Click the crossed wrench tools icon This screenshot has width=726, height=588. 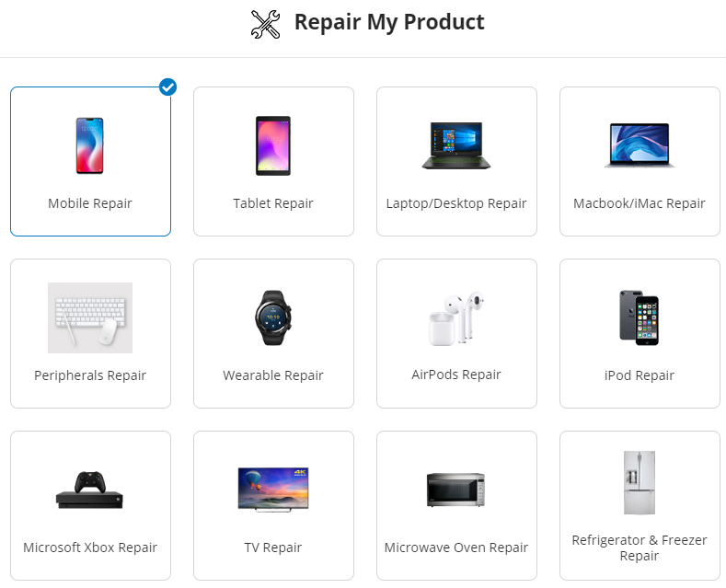click(265, 24)
